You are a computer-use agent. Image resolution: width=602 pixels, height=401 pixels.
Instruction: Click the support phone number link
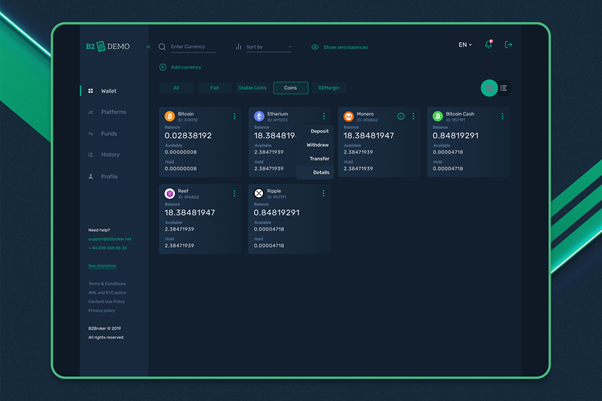[108, 248]
